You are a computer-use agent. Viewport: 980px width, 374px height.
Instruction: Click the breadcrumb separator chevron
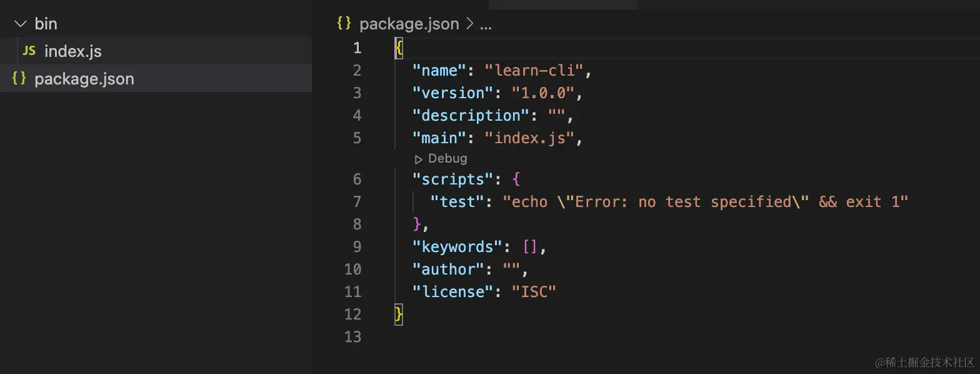[469, 25]
